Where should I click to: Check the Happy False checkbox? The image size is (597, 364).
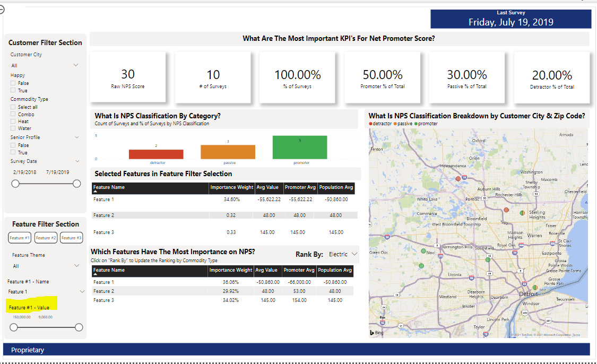click(x=13, y=83)
